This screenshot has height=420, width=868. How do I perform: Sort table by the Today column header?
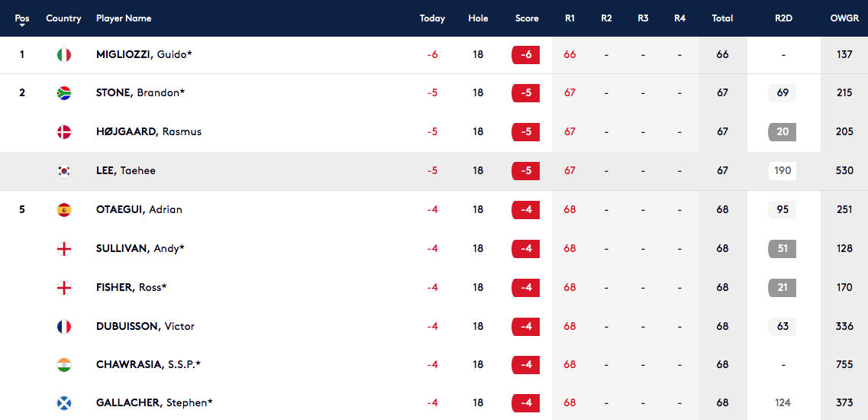[432, 18]
